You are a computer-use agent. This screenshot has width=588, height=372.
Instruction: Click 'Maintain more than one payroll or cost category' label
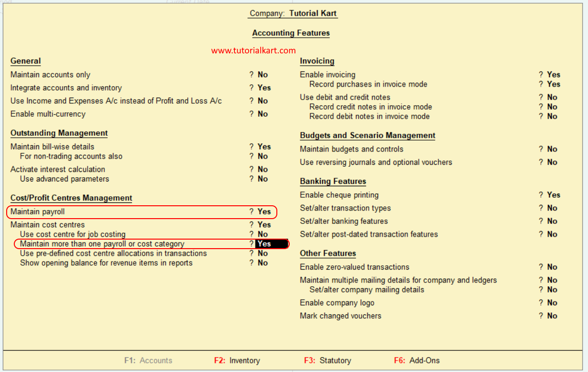point(102,244)
